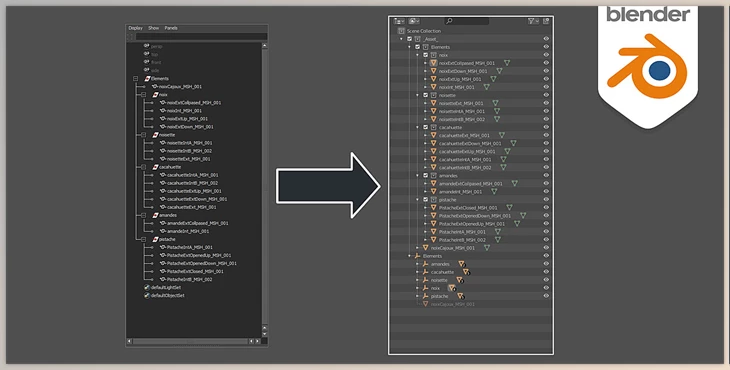The width and height of the screenshot is (730, 370).
Task: Click the PistacheExtClosed_MSH_001 mesh object icon in Blender
Action: pos(433,208)
